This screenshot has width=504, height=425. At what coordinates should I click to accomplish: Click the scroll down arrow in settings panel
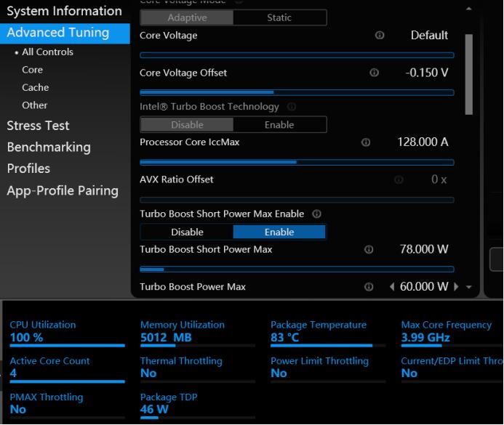pos(469,288)
